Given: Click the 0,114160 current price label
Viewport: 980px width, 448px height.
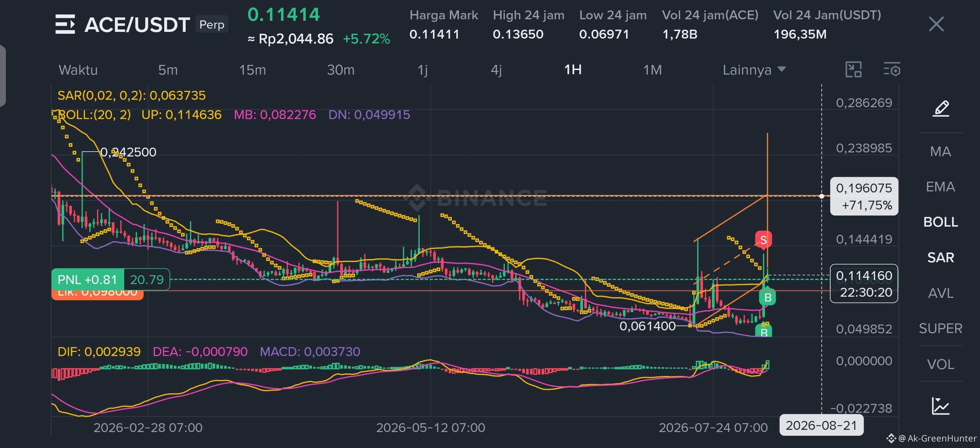Looking at the screenshot, I should (x=864, y=284).
